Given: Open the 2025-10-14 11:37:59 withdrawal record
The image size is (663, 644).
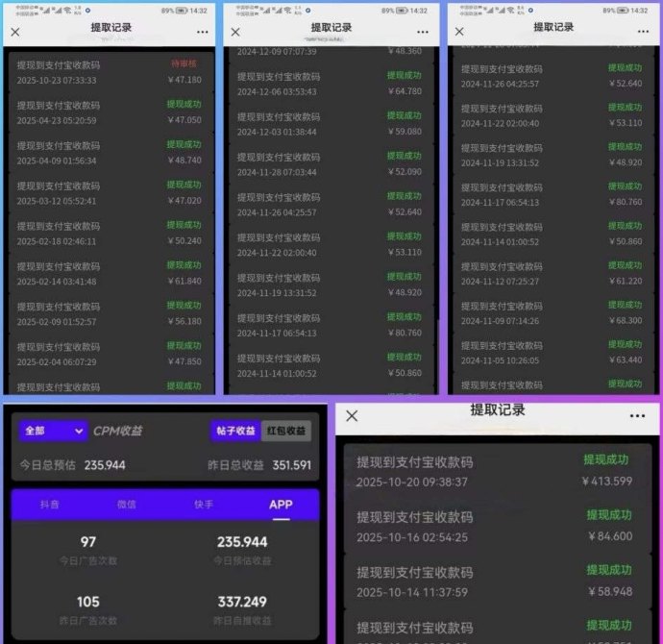Looking at the screenshot, I should click(x=498, y=582).
